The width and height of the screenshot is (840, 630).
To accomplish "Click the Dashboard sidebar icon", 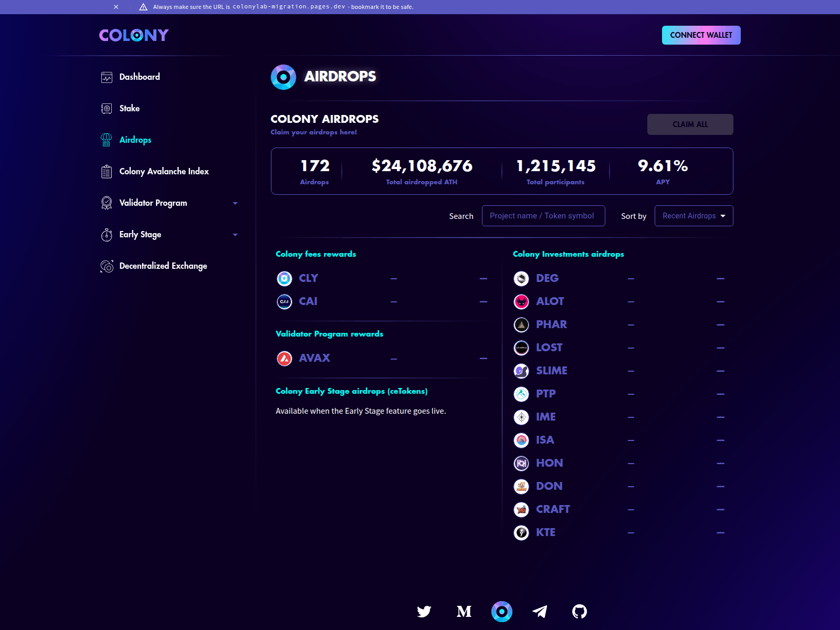I will tap(107, 77).
